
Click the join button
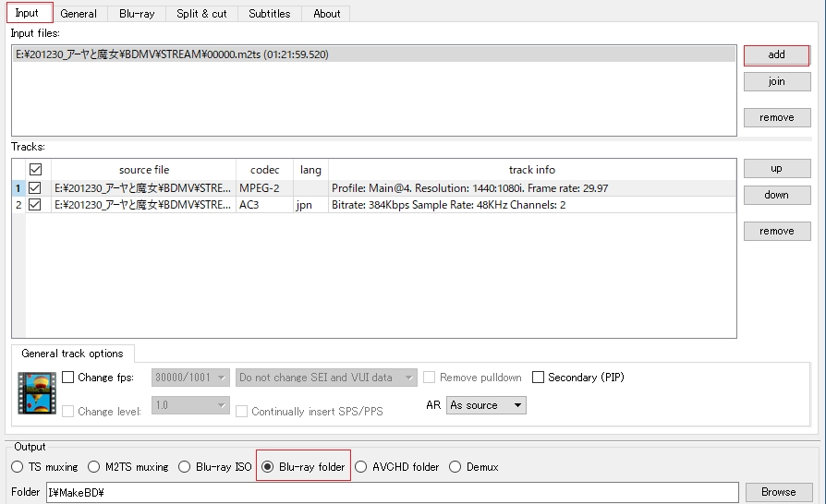[776, 81]
